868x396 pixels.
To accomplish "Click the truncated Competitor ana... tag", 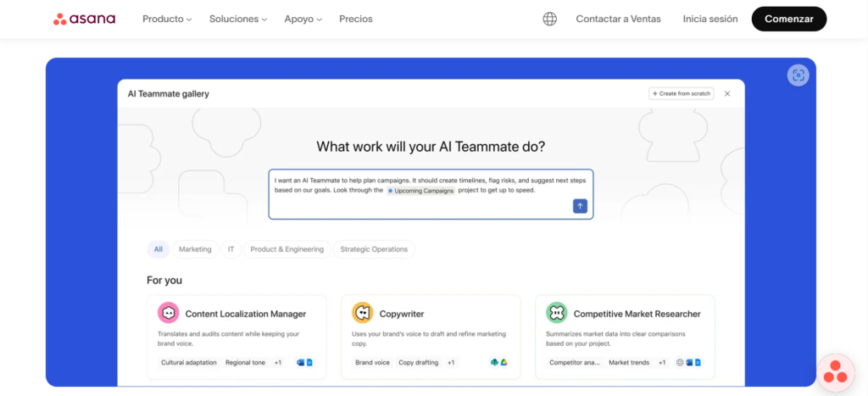I will tap(575, 363).
